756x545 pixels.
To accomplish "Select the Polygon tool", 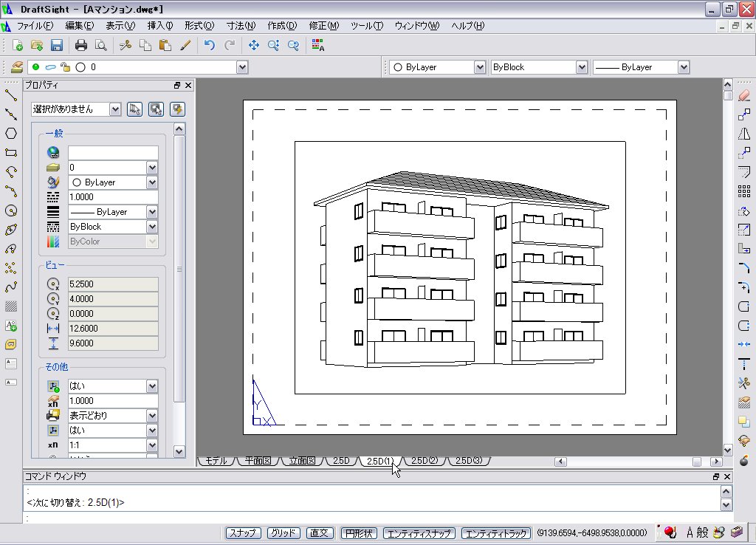I will point(10,134).
